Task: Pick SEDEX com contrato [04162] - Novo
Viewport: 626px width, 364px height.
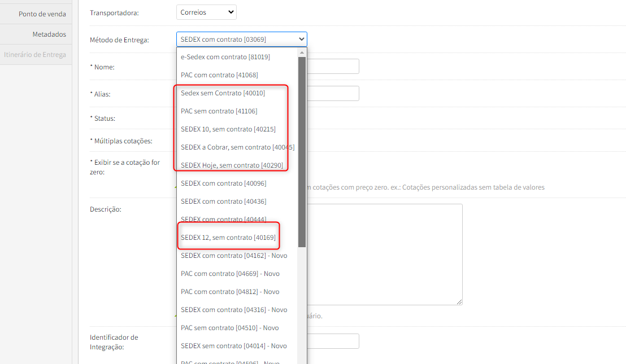Action: coord(237,256)
